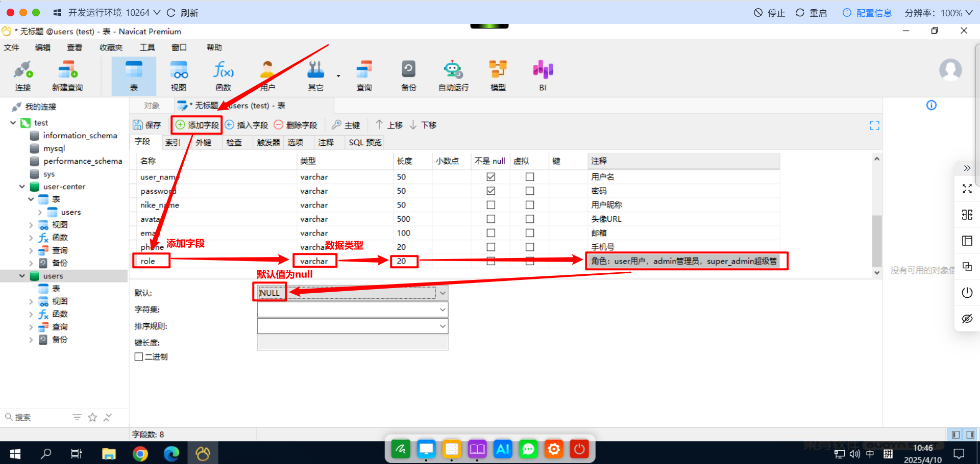Viewport: 980px width, 464px height.
Task: Expand the users table node under user-center
Action: pos(40,212)
